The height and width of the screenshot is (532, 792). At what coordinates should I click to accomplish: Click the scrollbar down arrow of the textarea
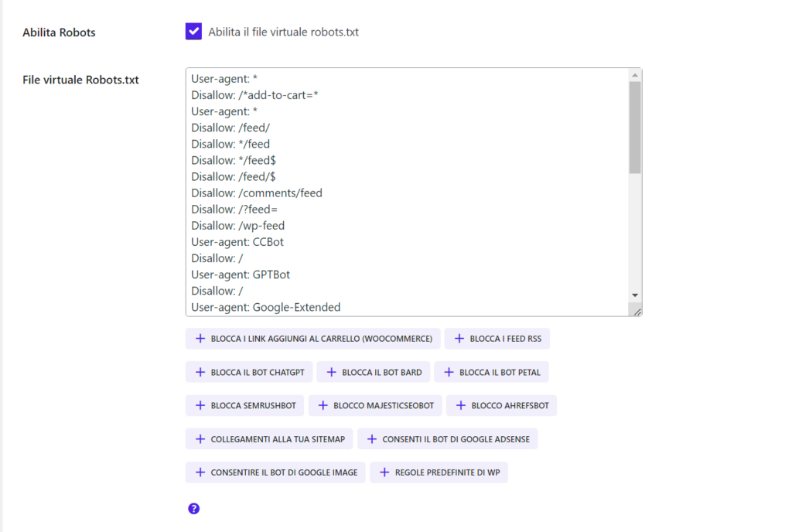(x=636, y=294)
